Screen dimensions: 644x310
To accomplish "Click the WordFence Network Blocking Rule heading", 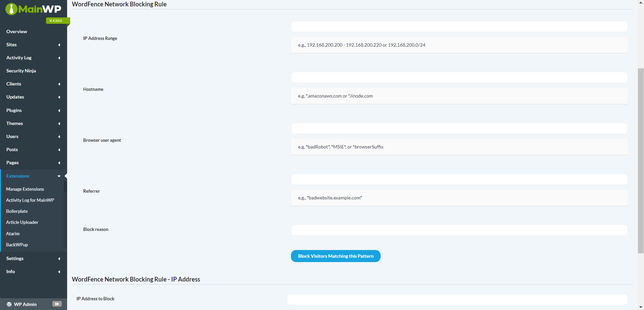I will click(x=119, y=4).
